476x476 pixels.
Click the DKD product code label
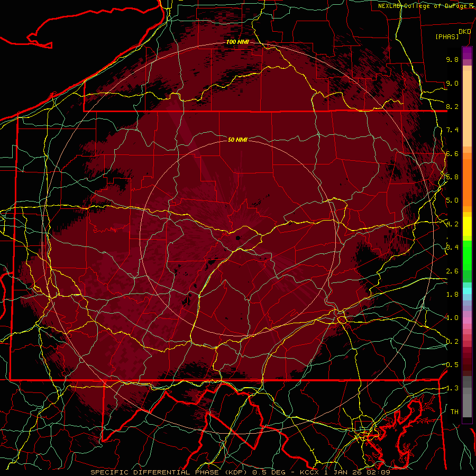(464, 32)
